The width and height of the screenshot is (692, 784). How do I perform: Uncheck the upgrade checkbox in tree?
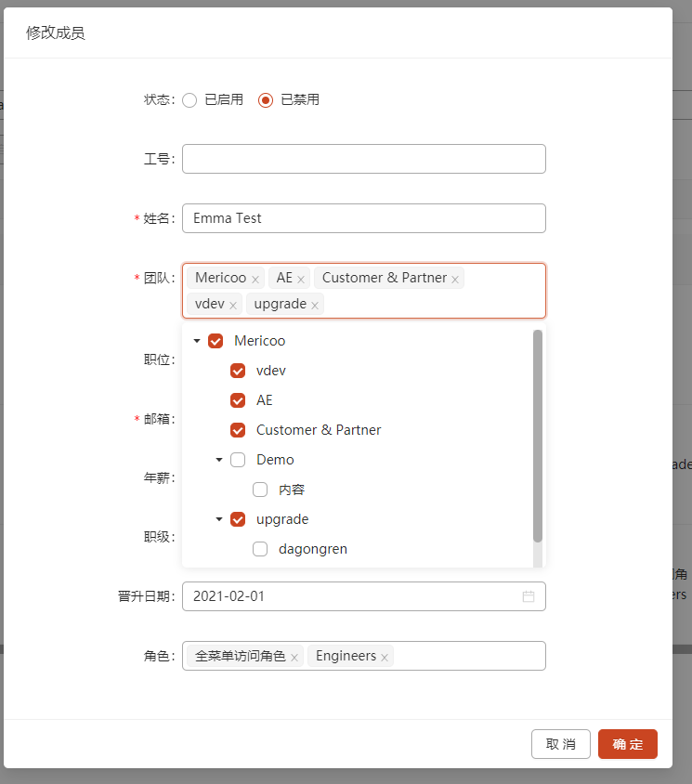(x=238, y=519)
